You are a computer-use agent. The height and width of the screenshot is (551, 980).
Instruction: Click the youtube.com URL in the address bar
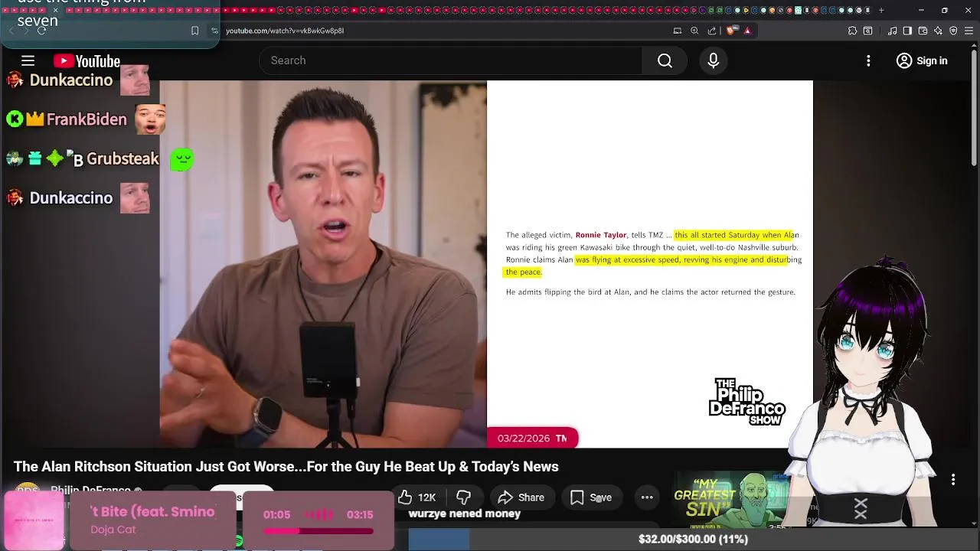coord(285,31)
